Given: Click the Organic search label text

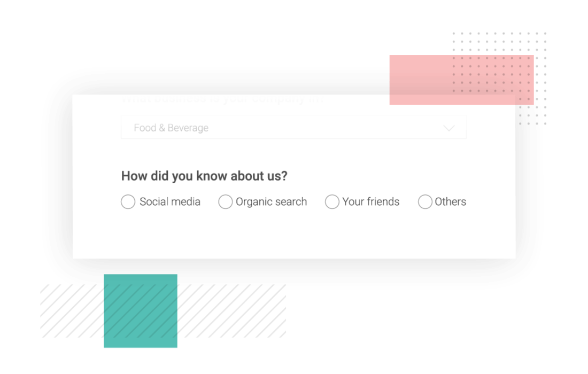Looking at the screenshot, I should tap(271, 201).
